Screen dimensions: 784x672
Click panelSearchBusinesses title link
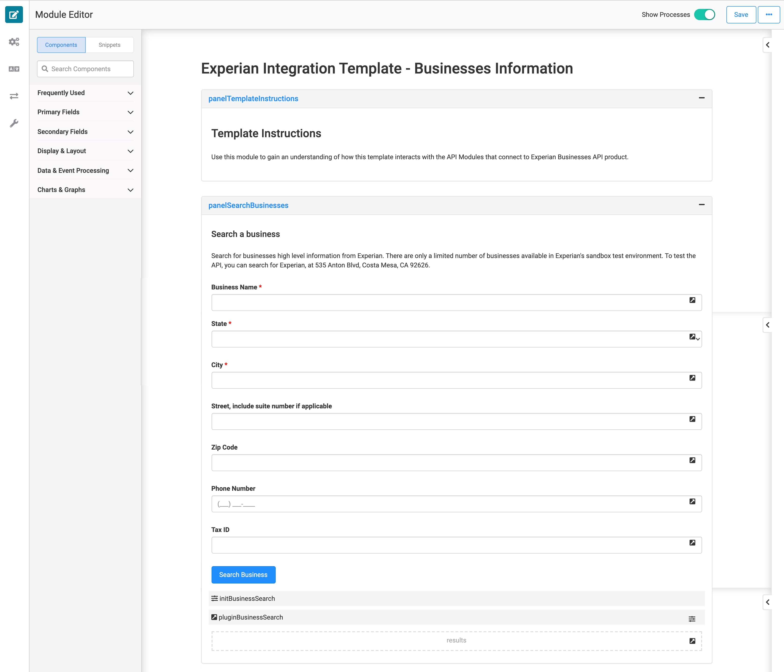click(x=248, y=206)
